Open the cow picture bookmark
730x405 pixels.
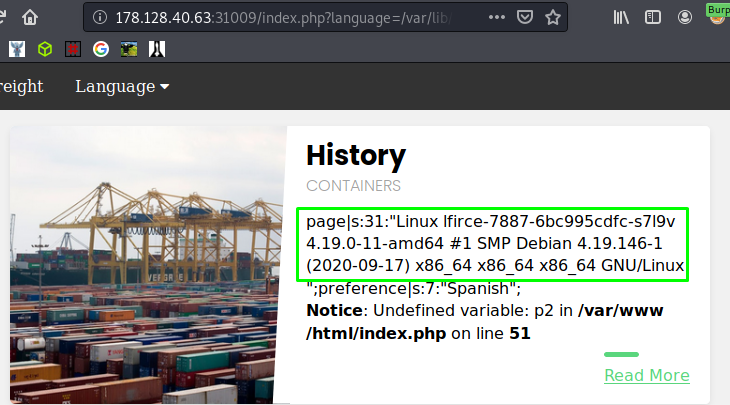129,47
